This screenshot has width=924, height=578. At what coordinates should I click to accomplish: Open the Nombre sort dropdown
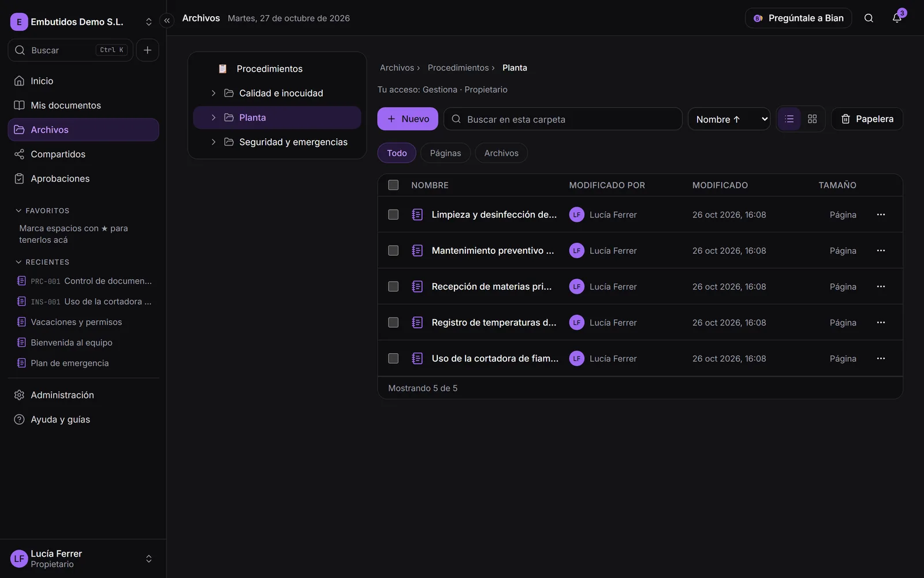[x=729, y=119]
